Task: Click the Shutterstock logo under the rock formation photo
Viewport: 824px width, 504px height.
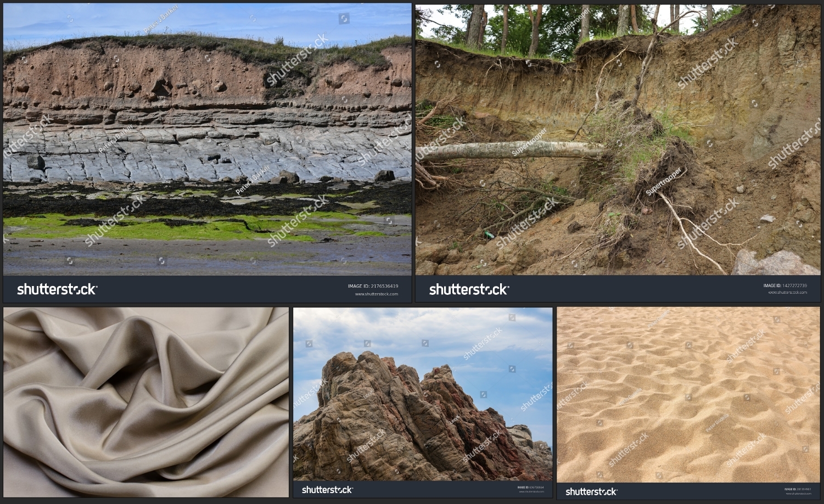Action: click(328, 490)
